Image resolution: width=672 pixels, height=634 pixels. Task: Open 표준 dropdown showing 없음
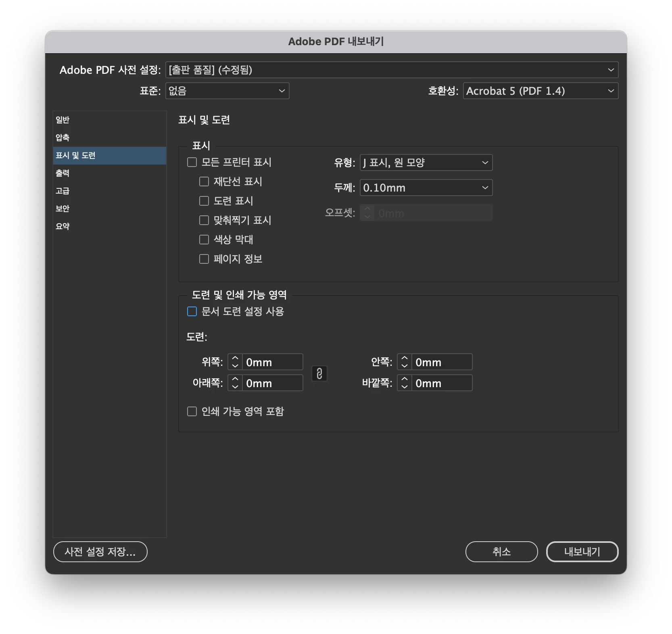(x=227, y=91)
